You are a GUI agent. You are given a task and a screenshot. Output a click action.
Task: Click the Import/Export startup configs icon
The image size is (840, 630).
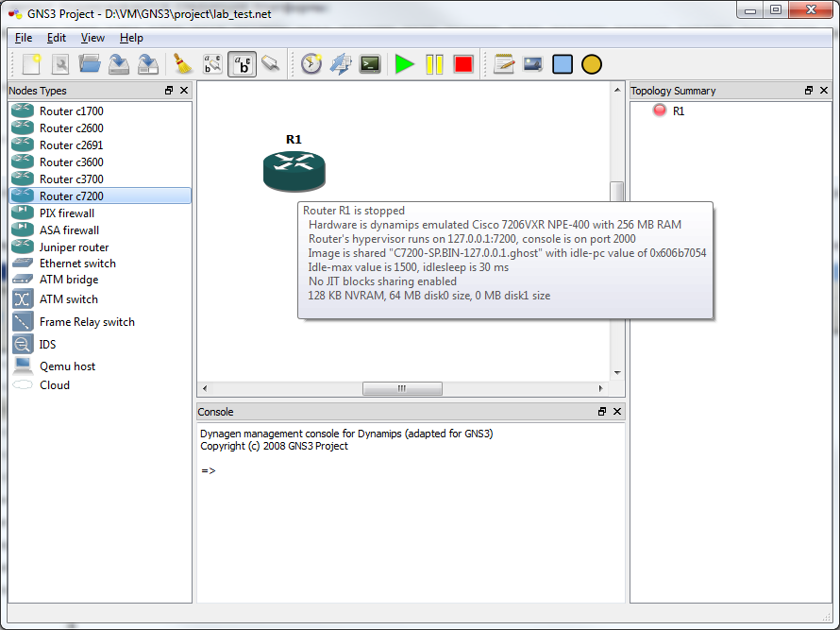341,64
